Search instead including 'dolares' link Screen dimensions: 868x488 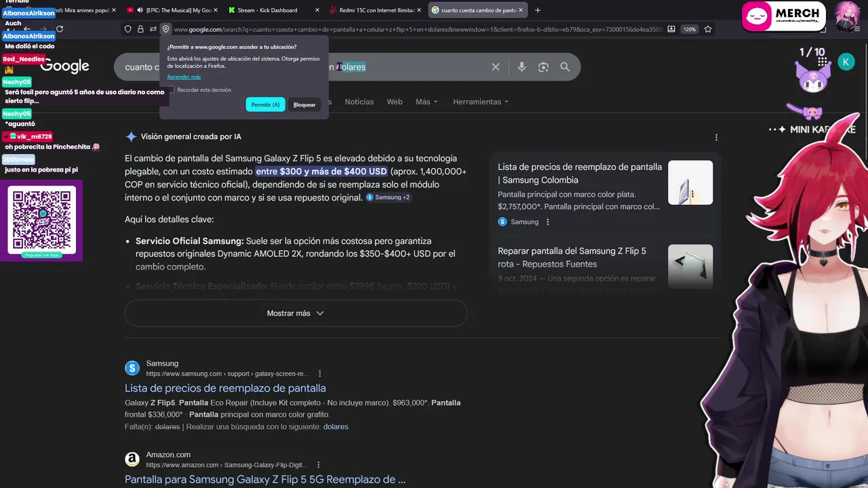click(x=336, y=426)
